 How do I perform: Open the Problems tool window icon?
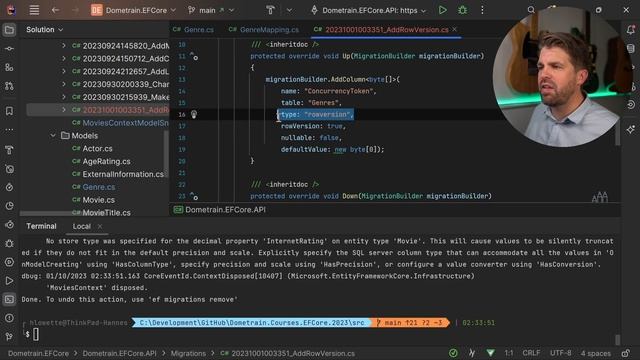(9, 318)
